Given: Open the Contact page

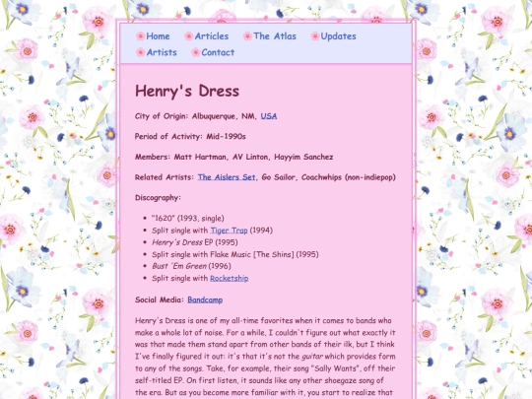Looking at the screenshot, I should [218, 52].
